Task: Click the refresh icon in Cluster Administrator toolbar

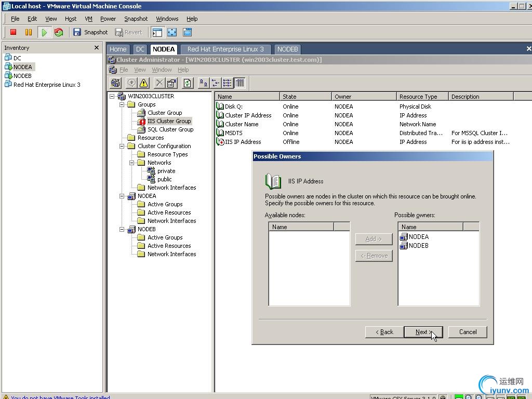Action: pos(188,83)
